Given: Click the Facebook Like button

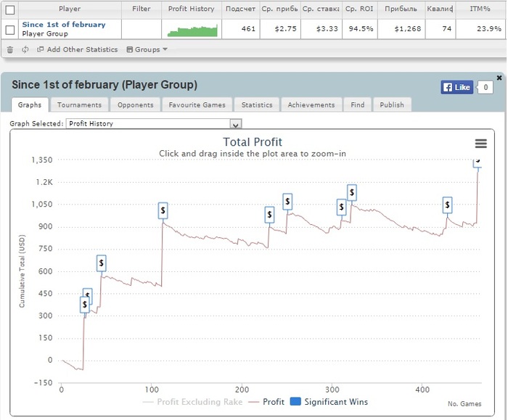Looking at the screenshot, I should 456,87.
